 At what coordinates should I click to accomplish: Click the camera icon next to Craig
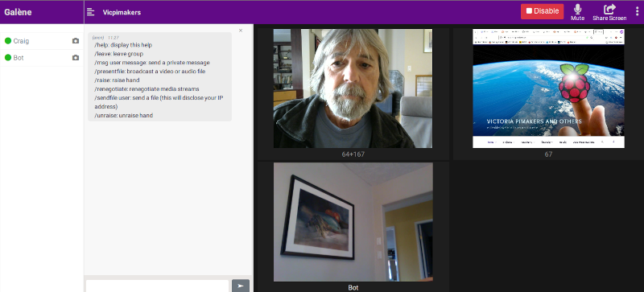click(x=76, y=41)
